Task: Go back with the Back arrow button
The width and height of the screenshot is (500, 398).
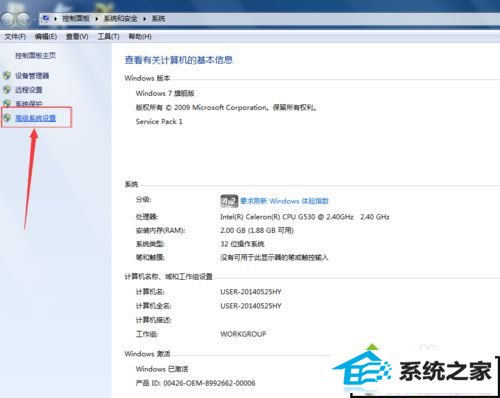Action: pyautogui.click(x=8, y=19)
